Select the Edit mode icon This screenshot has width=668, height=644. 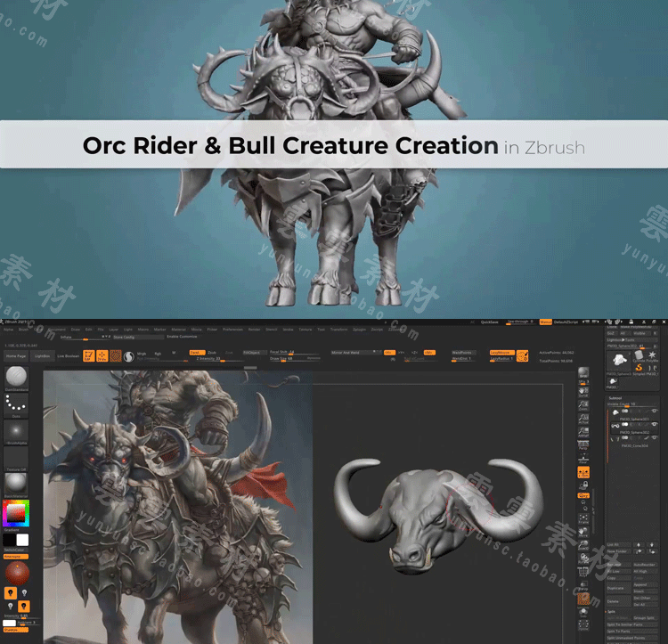[x=88, y=356]
